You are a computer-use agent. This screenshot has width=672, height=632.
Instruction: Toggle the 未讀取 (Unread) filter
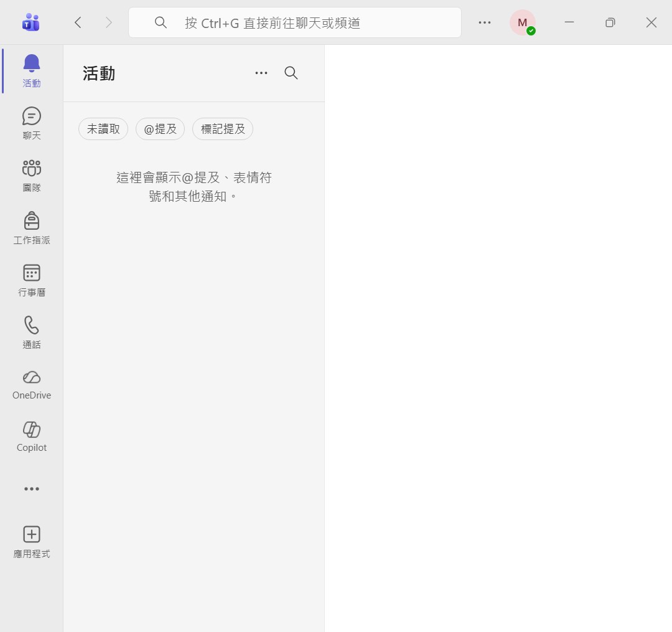click(x=103, y=129)
